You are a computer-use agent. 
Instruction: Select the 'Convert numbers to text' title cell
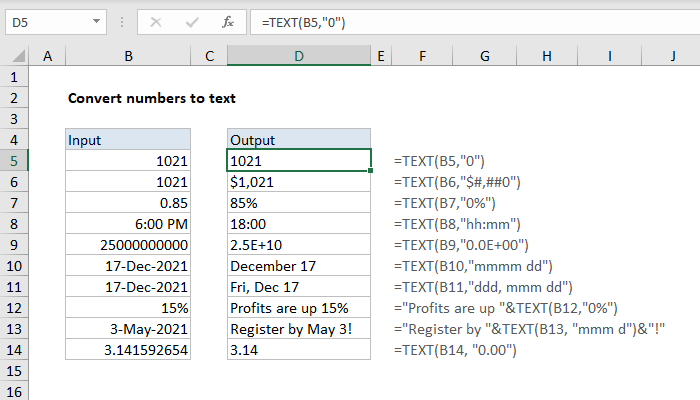(x=128, y=98)
